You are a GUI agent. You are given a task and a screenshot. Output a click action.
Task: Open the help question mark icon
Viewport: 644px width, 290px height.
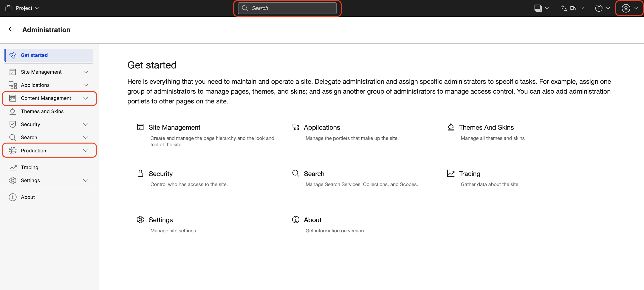598,8
